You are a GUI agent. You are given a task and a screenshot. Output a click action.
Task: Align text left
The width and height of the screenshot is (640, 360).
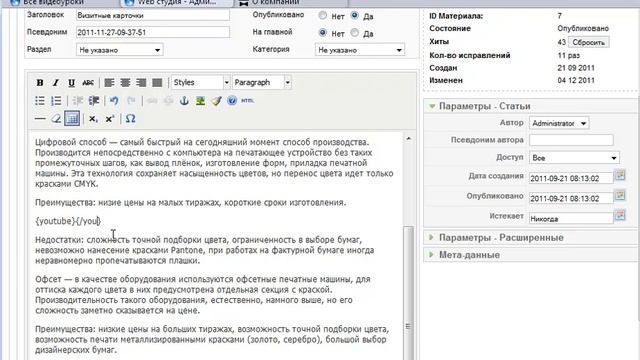click(109, 82)
